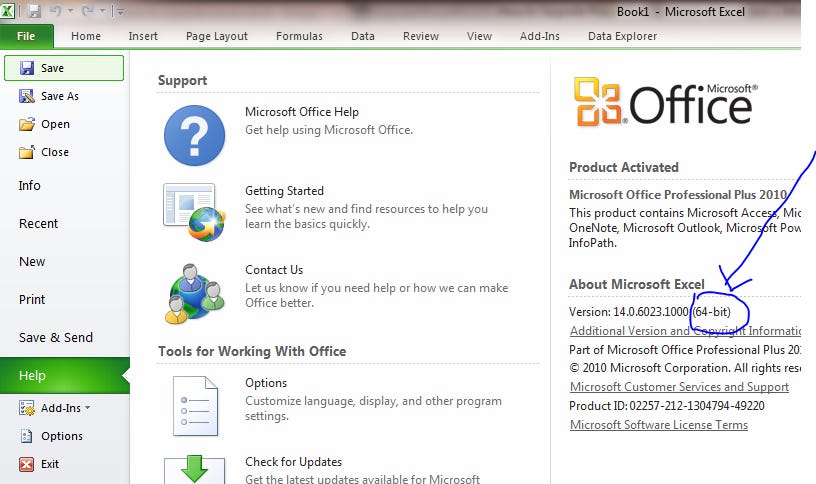This screenshot has height=484, width=816.
Task: Click Microsoft Office Professional Plus 2010 text
Action: coord(678,195)
